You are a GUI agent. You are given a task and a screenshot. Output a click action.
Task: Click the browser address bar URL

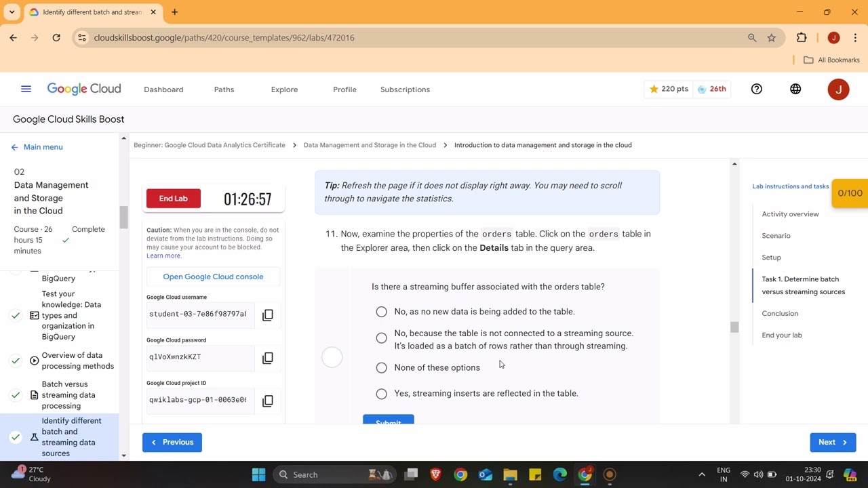pos(224,38)
